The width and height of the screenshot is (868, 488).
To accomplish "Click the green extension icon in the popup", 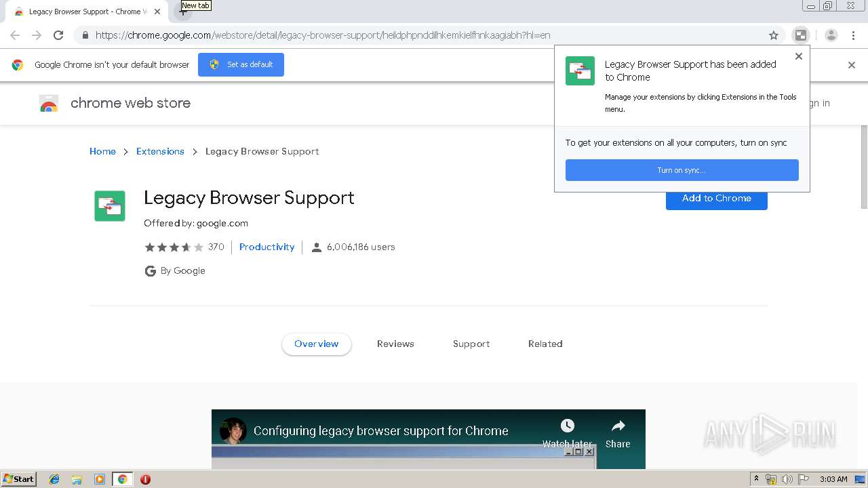I will (580, 70).
